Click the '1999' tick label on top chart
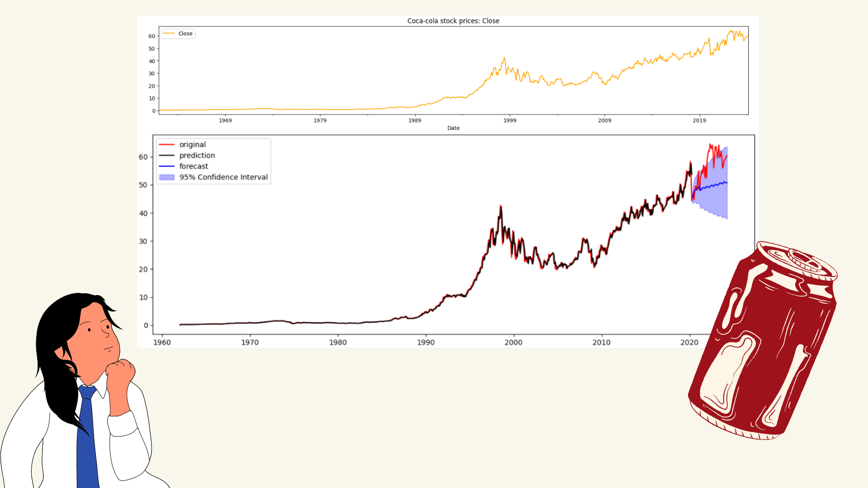This screenshot has height=488, width=868. pyautogui.click(x=509, y=120)
